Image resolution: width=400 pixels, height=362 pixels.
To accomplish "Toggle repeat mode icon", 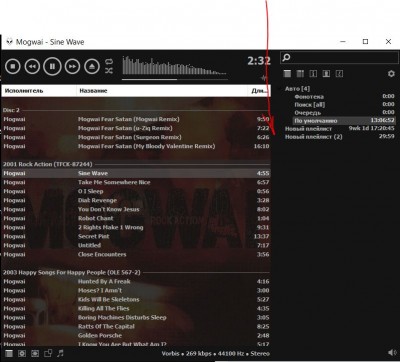I will tap(109, 62).
